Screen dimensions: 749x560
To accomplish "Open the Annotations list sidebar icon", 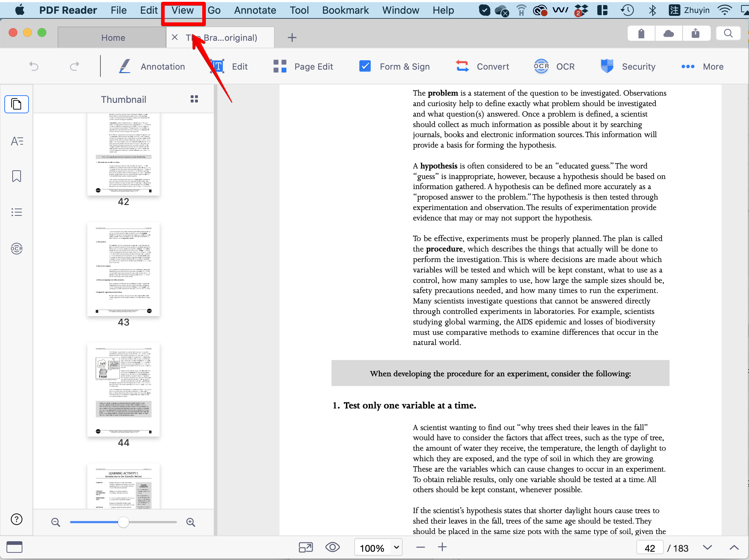I will (17, 141).
